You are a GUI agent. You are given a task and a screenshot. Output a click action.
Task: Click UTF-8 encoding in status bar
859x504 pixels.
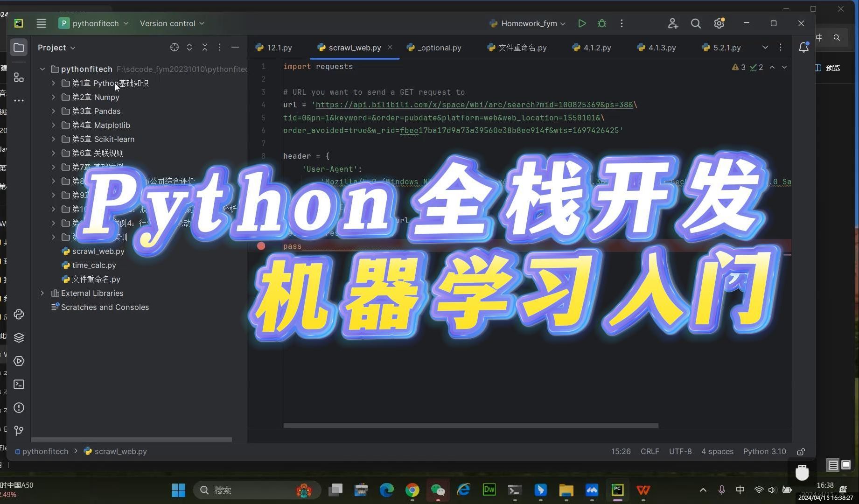pyautogui.click(x=680, y=452)
